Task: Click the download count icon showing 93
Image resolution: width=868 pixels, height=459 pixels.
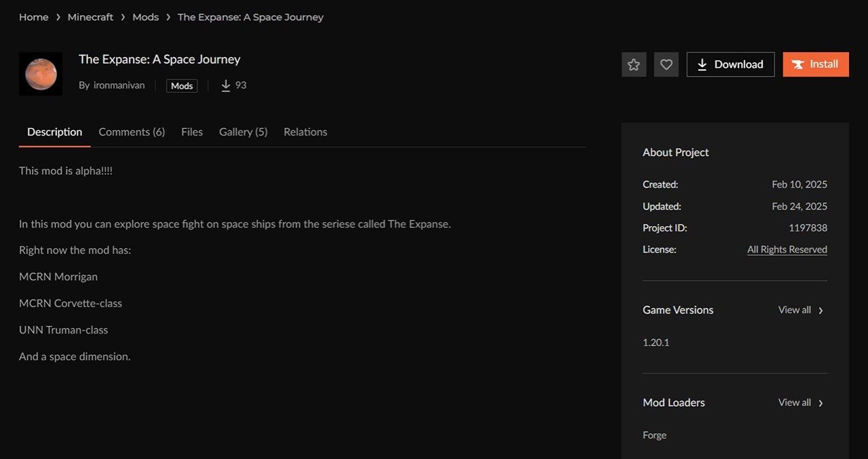Action: (x=226, y=85)
